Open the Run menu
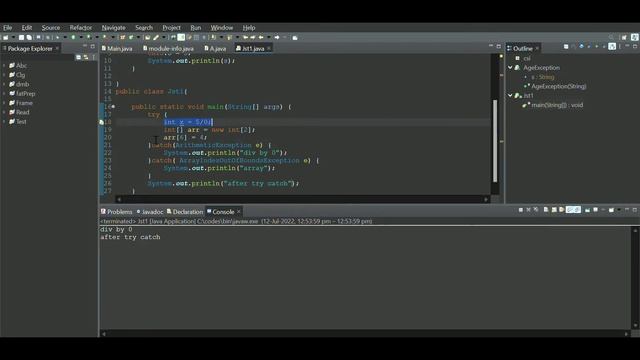The image size is (640, 360). click(x=196, y=28)
